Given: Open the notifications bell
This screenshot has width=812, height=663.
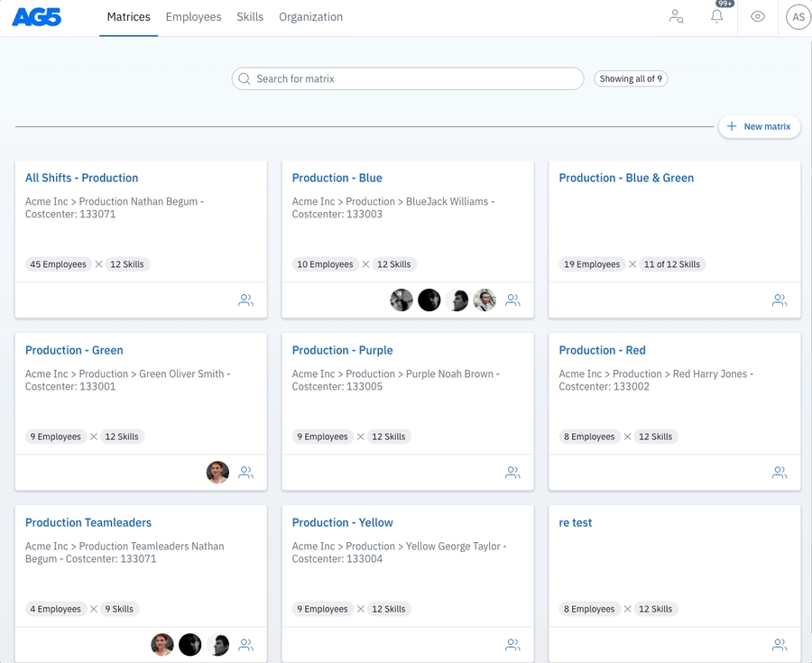Looking at the screenshot, I should click(x=717, y=17).
